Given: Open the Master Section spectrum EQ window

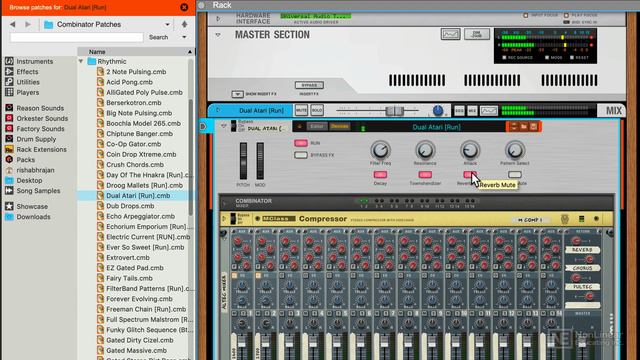Looking at the screenshot, I should 451,34.
